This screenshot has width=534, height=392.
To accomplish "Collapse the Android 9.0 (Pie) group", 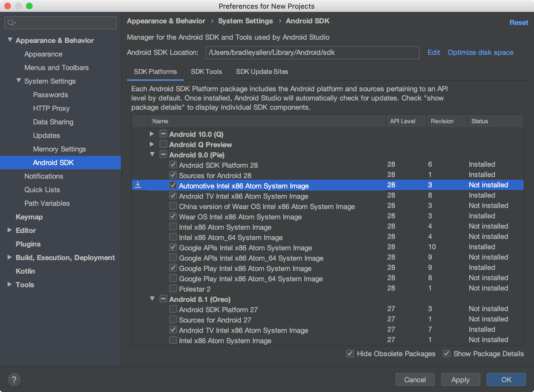I will (x=152, y=154).
